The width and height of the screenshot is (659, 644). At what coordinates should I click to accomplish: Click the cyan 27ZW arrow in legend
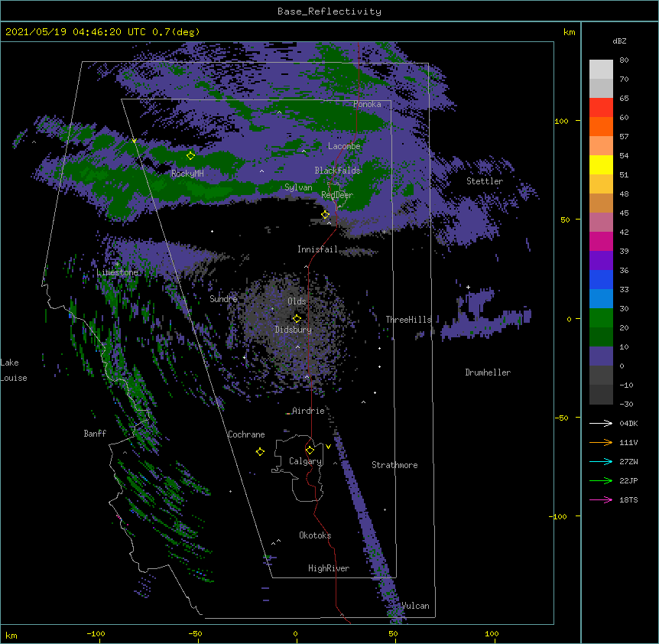pos(601,461)
